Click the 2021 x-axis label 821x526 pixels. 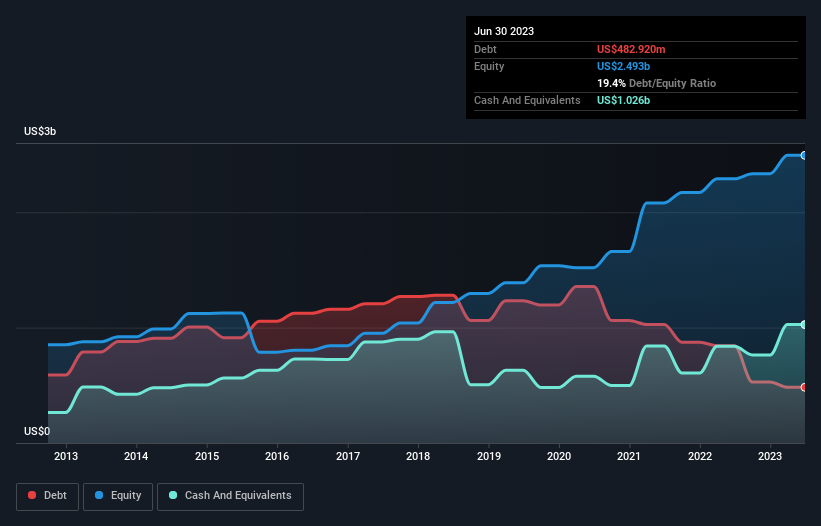(629, 456)
